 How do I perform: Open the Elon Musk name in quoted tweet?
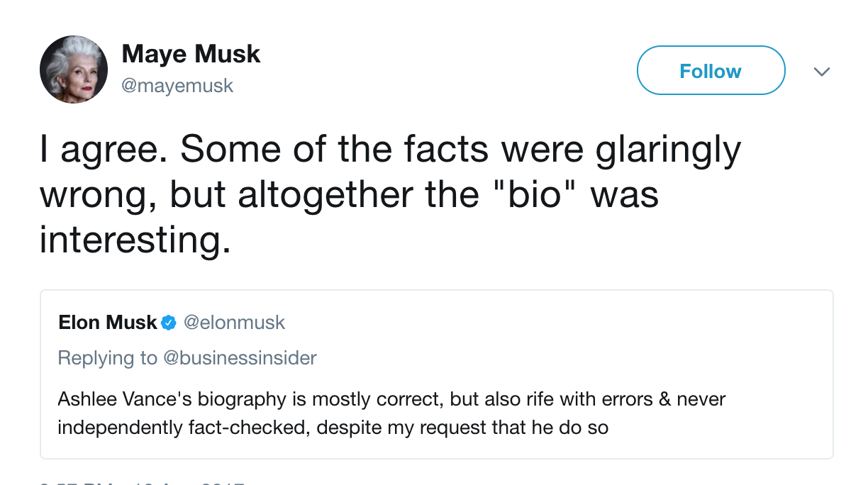[108, 323]
